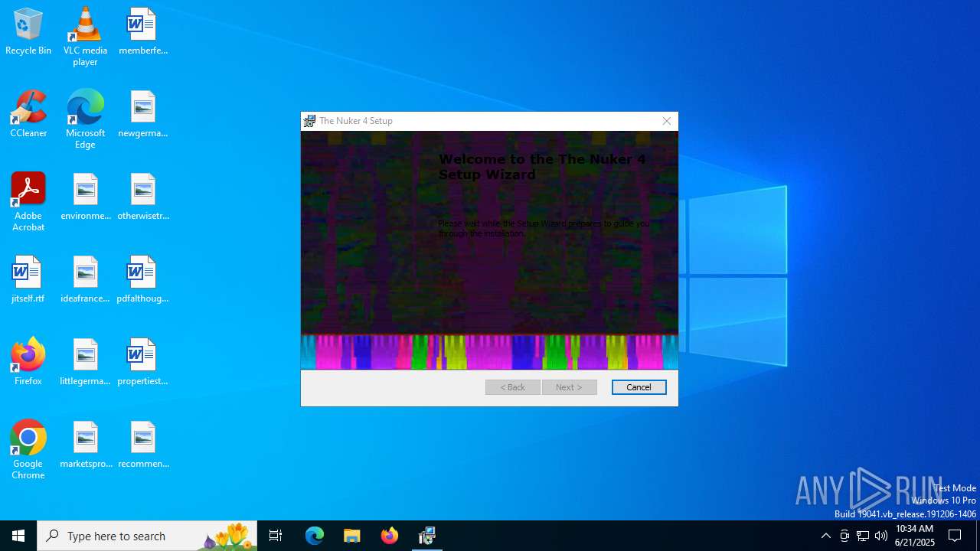Select the littlegerma... image file
This screenshot has width=980, height=551.
click(85, 363)
